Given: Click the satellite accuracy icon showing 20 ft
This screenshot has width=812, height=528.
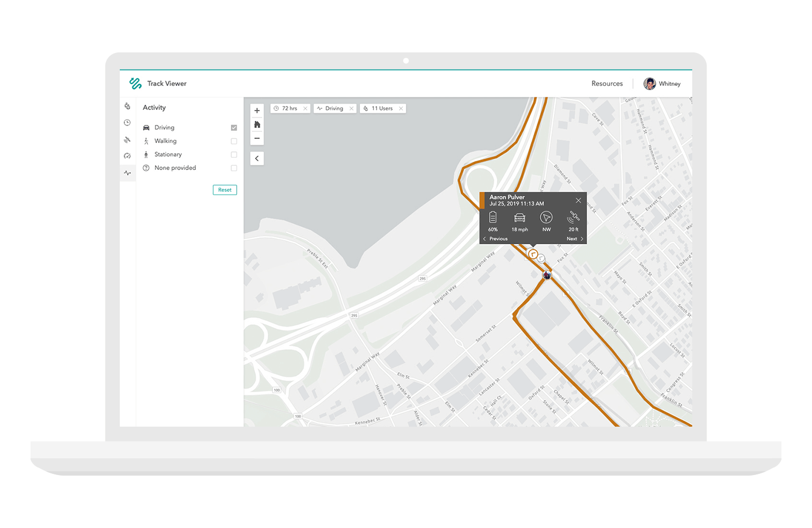Looking at the screenshot, I should (572, 216).
